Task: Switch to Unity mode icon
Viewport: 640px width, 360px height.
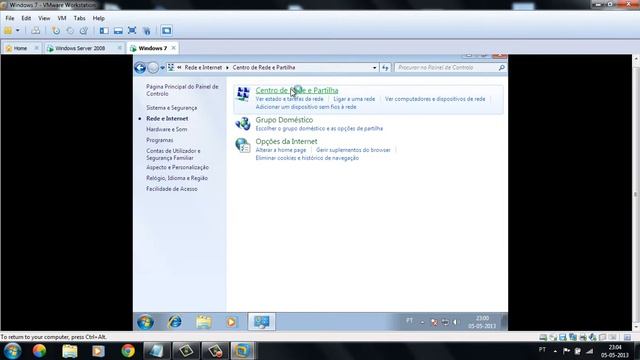Action: [x=147, y=31]
